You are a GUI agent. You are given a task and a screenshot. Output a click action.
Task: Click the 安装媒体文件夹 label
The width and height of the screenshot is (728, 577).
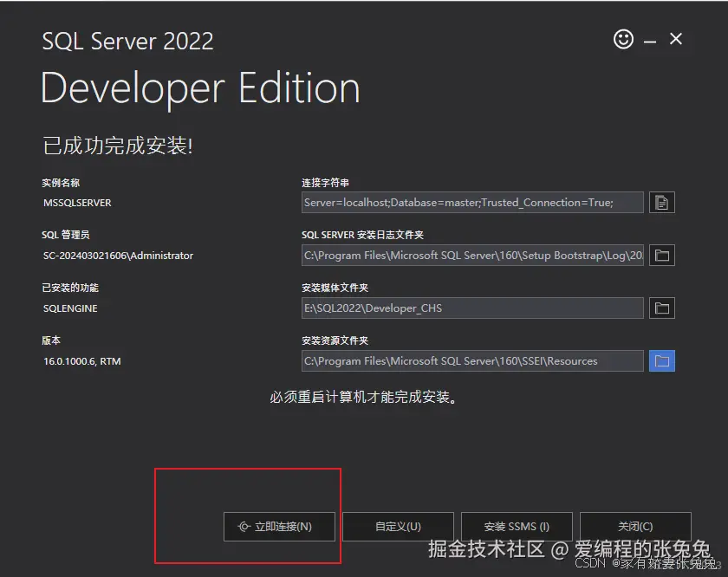point(335,288)
